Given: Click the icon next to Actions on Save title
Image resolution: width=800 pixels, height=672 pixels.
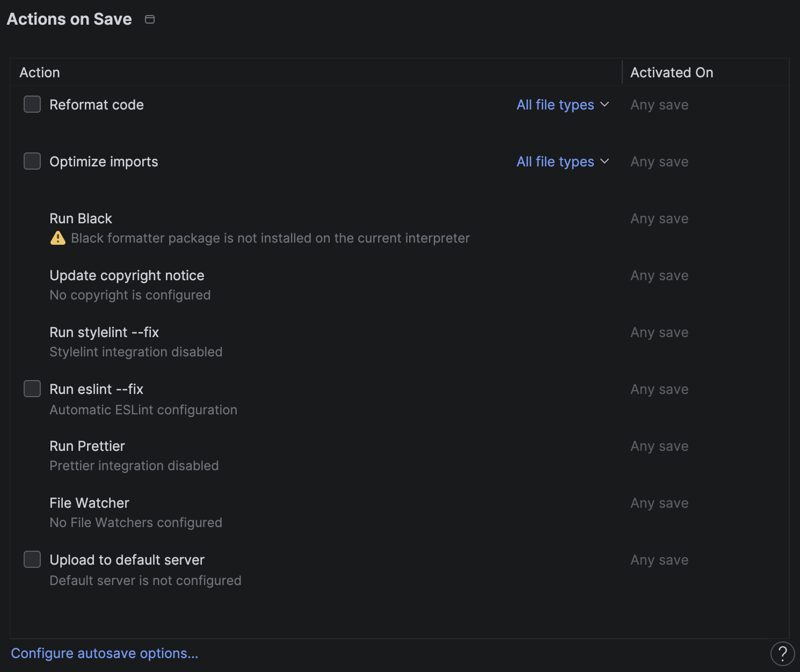Looking at the screenshot, I should coord(150,19).
